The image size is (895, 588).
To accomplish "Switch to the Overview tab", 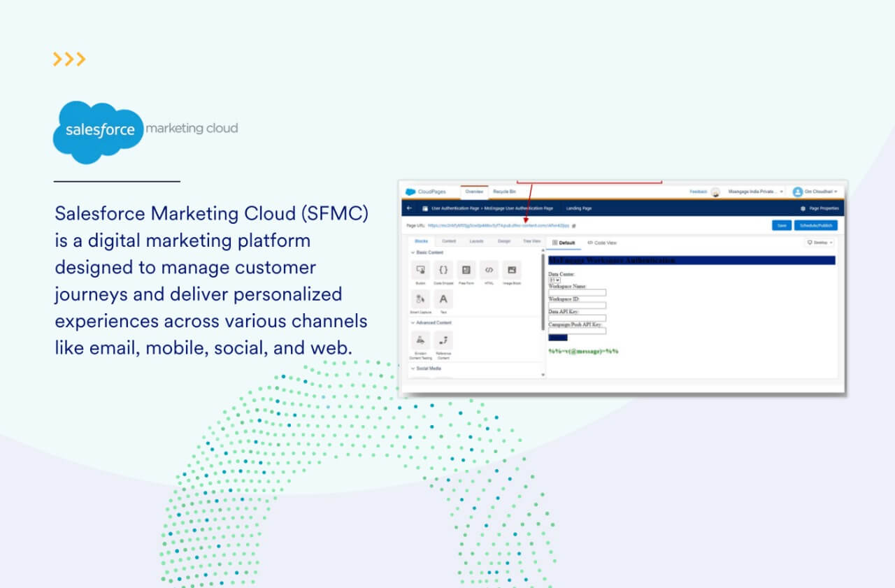I will (x=475, y=192).
